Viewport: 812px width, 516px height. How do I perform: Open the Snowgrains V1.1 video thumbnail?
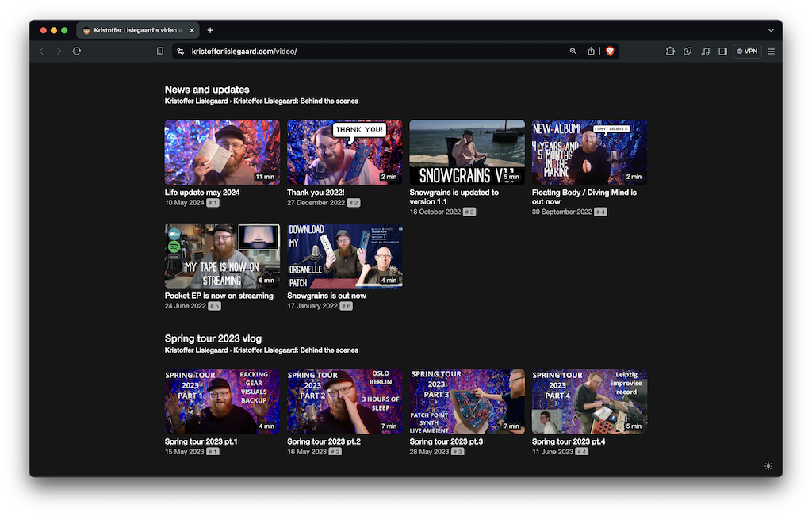click(x=466, y=152)
